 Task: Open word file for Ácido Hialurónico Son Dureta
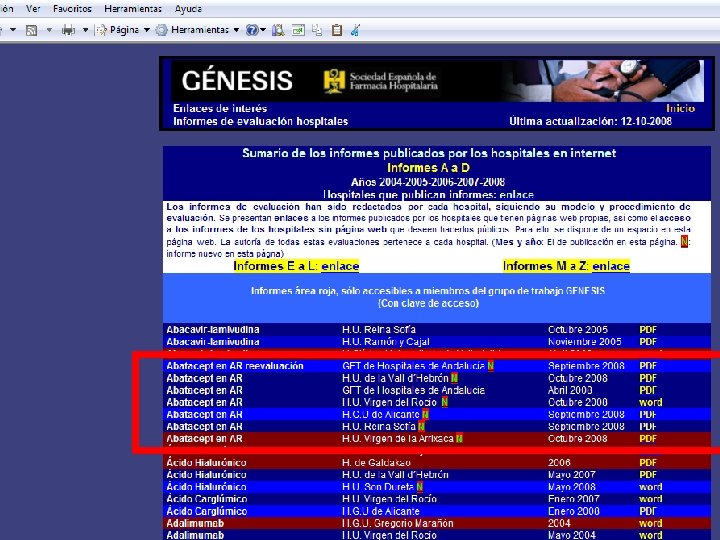click(651, 487)
